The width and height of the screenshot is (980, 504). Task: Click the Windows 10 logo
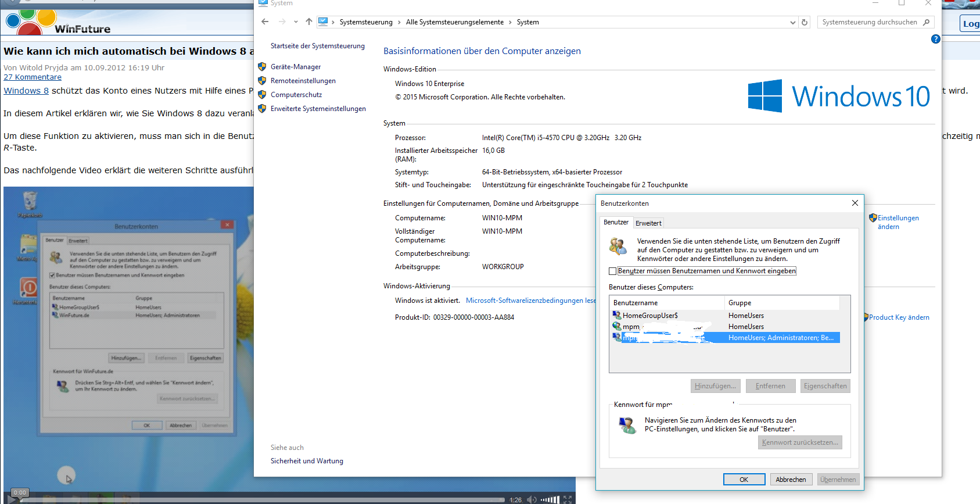pos(839,96)
